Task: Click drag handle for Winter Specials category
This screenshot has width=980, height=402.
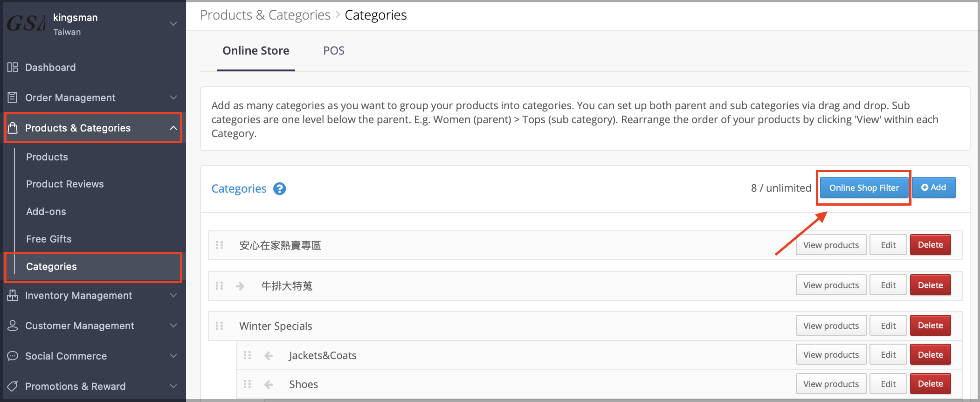Action: [219, 326]
